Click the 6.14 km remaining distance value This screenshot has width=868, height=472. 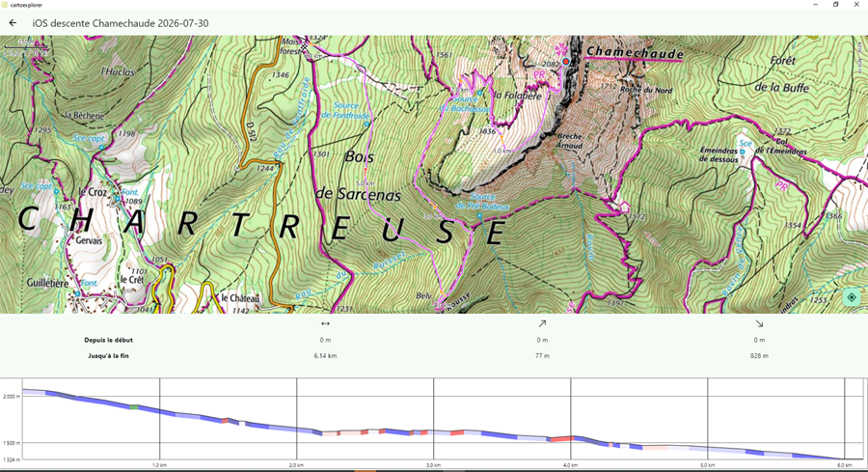(325, 355)
